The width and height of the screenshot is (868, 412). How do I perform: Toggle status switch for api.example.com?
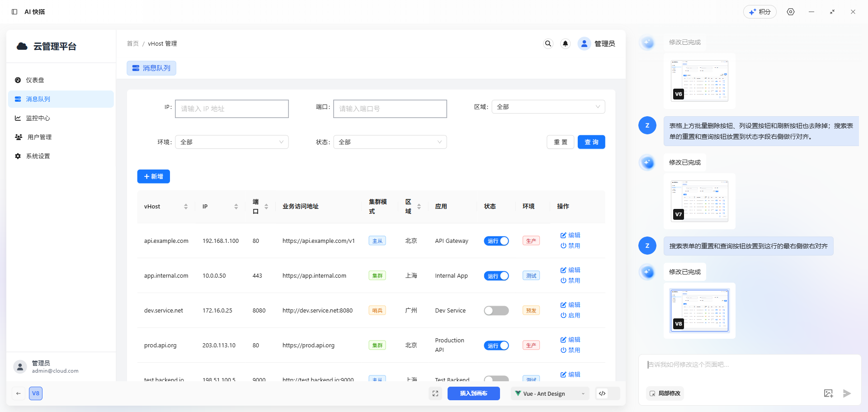(496, 241)
